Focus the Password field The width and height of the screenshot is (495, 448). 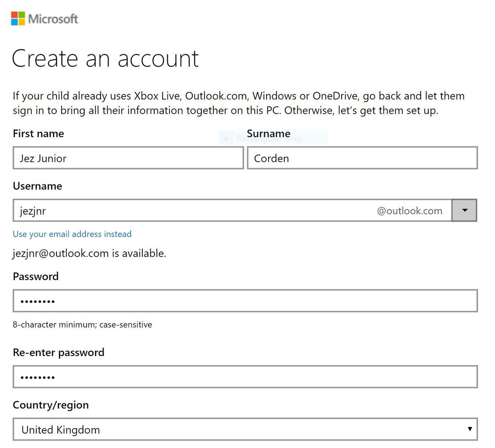[245, 301]
